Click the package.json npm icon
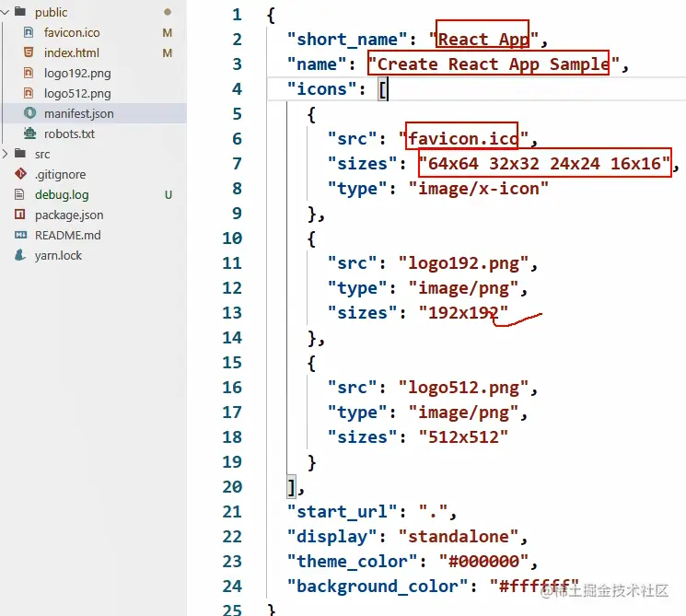Image resolution: width=686 pixels, height=616 pixels. click(19, 215)
